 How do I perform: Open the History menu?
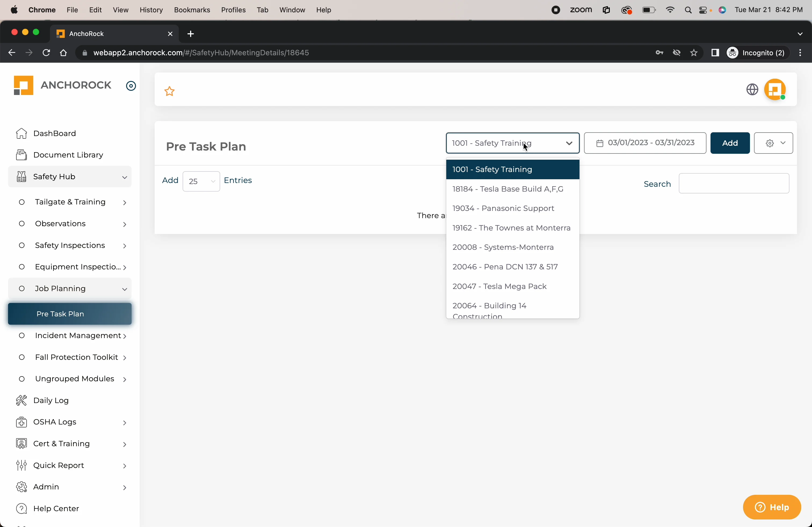pos(151,10)
